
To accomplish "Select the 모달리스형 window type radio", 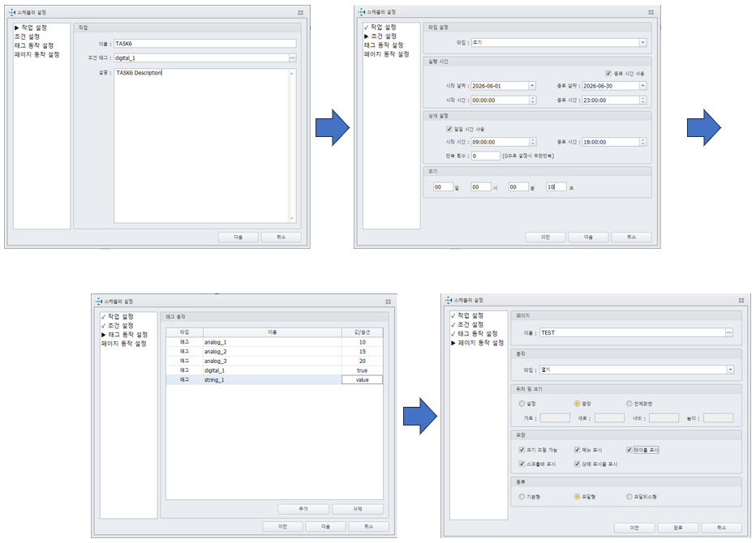I will tap(629, 496).
